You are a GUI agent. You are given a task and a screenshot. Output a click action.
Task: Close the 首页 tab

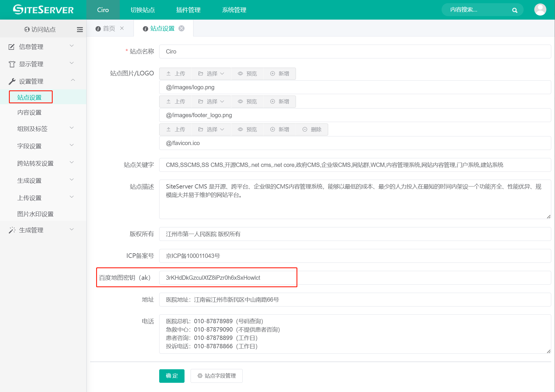coord(122,28)
